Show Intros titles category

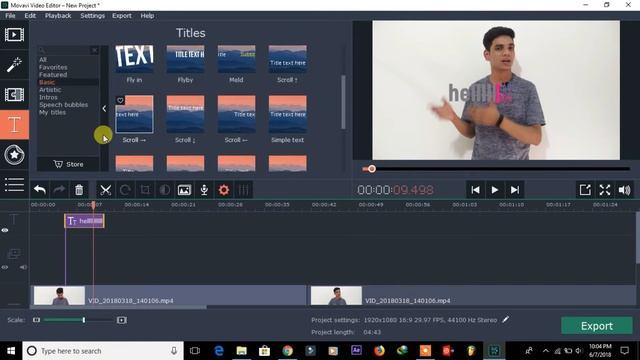coord(48,97)
